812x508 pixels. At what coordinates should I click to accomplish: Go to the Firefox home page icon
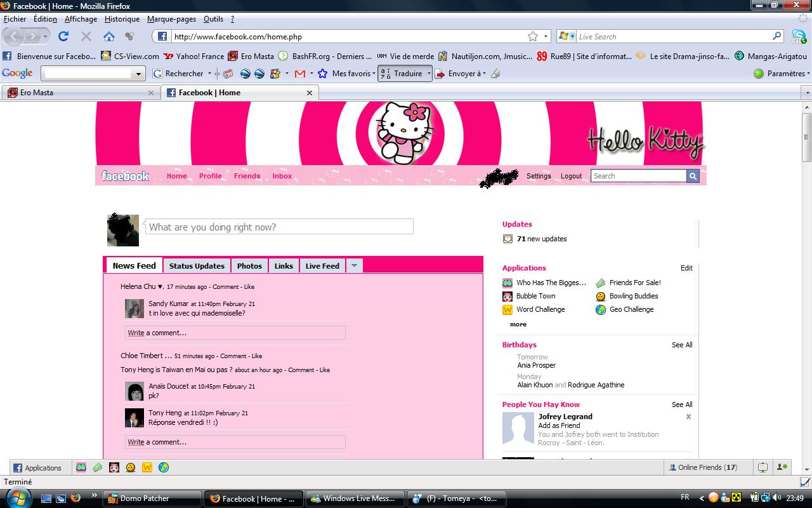coord(109,36)
